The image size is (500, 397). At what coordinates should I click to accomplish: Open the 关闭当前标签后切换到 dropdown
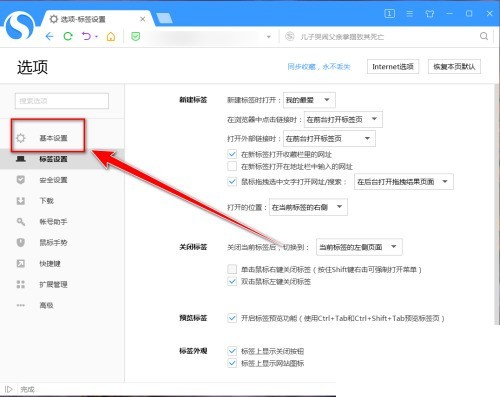tap(359, 247)
